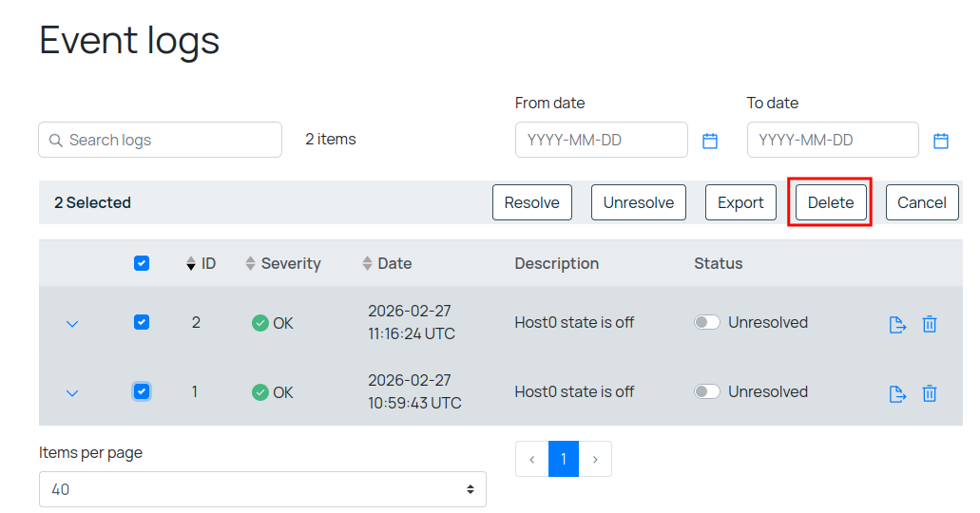The width and height of the screenshot is (980, 513).
Task: Delete event log entry 2 trash icon
Action: [930, 324]
